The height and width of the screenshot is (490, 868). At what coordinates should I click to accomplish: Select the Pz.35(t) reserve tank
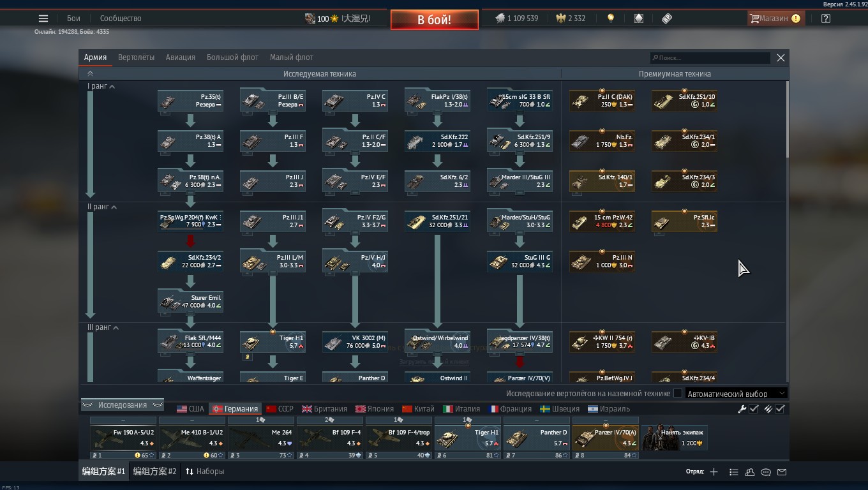[190, 101]
